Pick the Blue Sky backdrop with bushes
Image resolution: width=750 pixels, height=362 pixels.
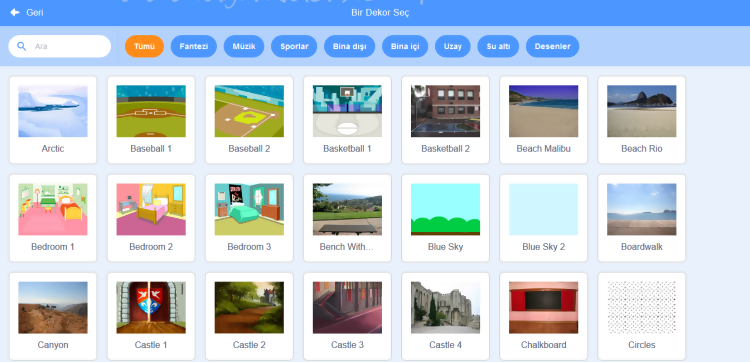click(x=445, y=218)
